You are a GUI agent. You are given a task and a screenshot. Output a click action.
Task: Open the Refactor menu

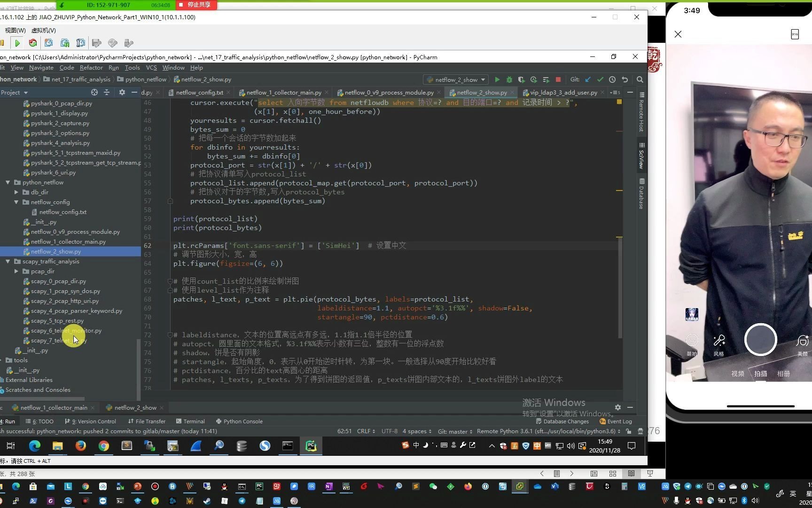tap(91, 67)
